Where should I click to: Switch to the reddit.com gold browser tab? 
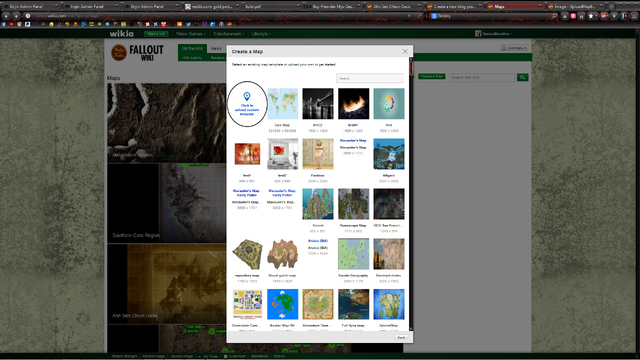[x=211, y=7]
